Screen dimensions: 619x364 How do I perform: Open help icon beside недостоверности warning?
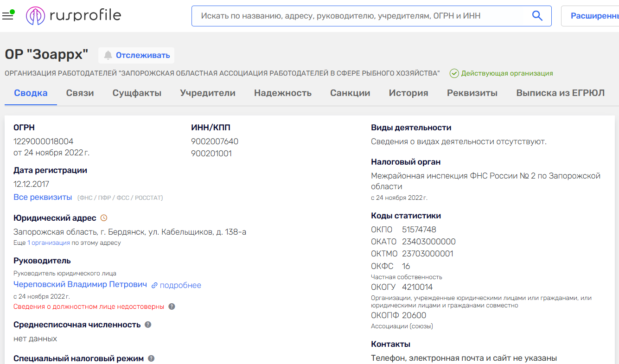171,307
